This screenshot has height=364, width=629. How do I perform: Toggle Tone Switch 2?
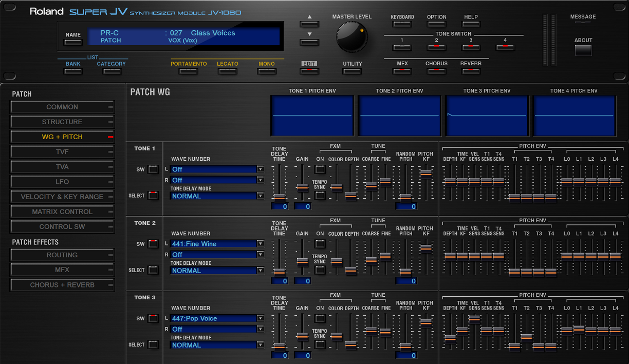pos(436,47)
